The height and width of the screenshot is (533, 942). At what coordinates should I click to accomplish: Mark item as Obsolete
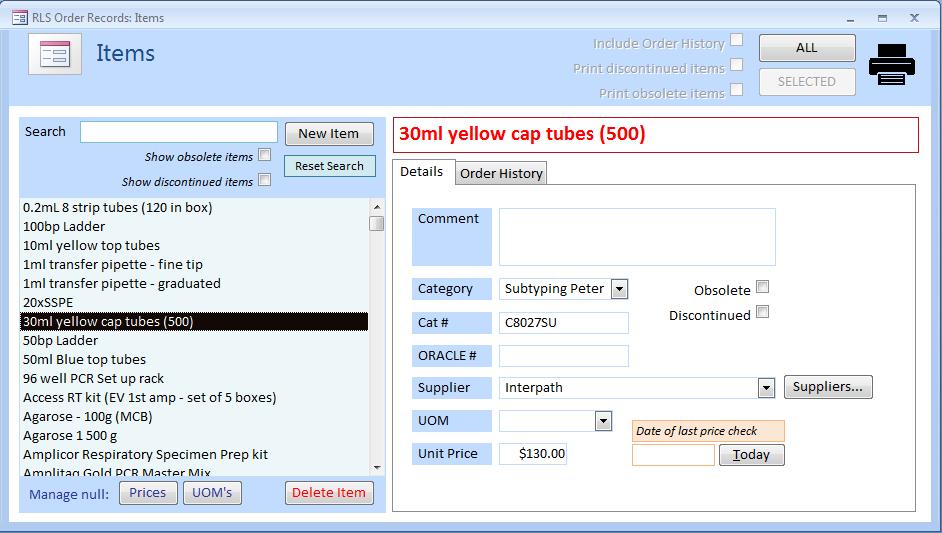[x=762, y=287]
